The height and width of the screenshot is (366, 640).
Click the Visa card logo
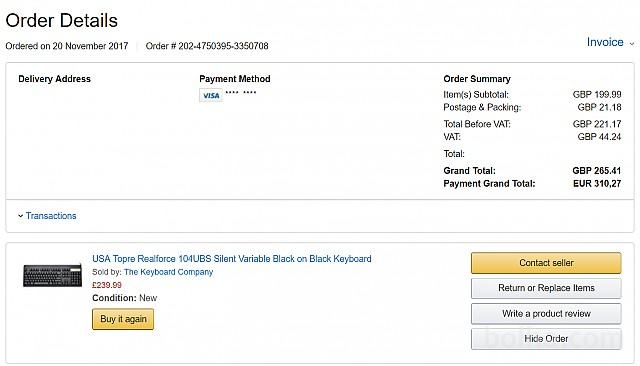coord(211,95)
